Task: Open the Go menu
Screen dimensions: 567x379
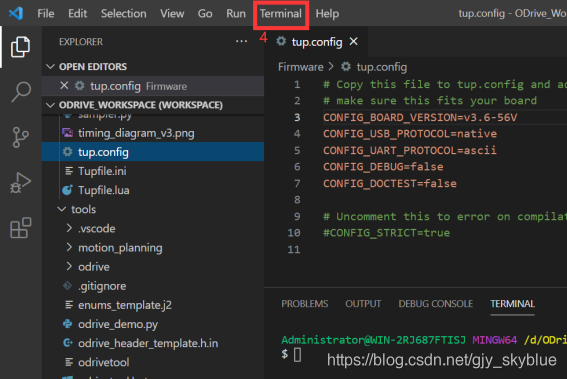Action: (205, 14)
